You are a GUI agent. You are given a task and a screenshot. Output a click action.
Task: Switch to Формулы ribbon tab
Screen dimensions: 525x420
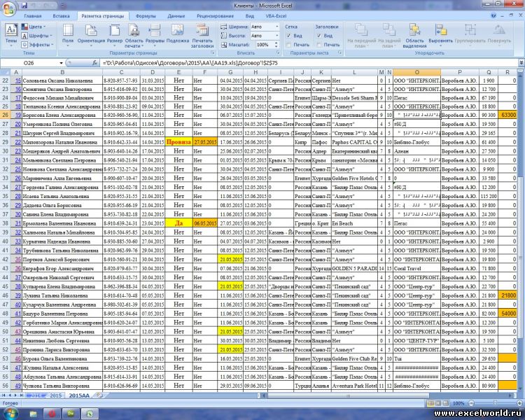pyautogui.click(x=146, y=15)
